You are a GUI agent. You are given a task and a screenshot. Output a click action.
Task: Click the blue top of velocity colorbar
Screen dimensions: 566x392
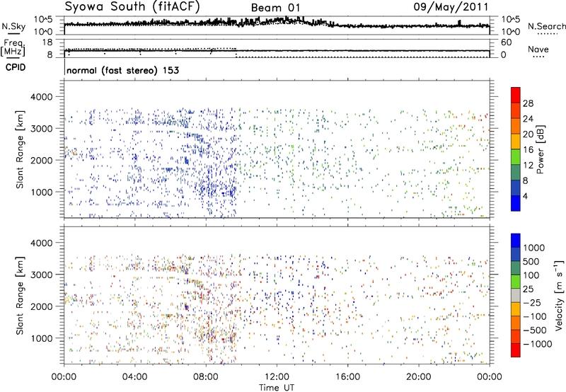(x=516, y=241)
